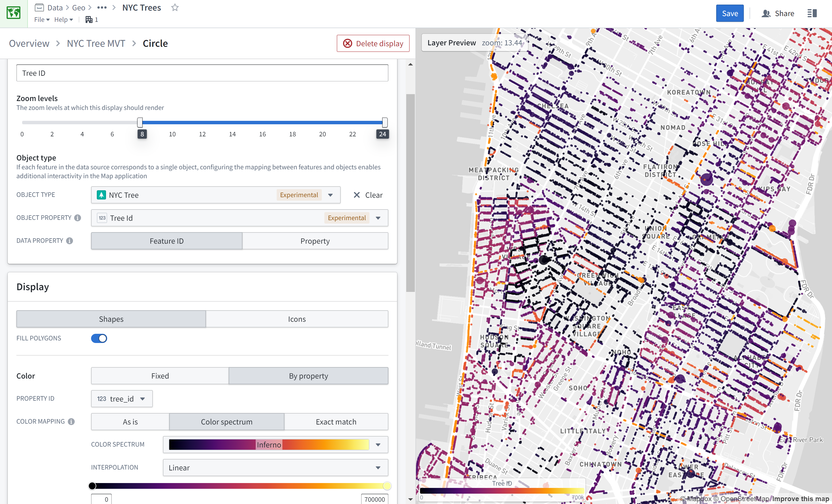Image resolution: width=832 pixels, height=504 pixels.
Task: Open the Inferno color spectrum dropdown
Action: (276, 445)
